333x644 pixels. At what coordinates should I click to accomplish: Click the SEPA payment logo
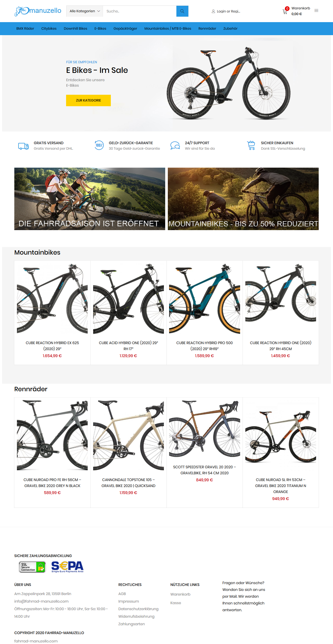67,567
